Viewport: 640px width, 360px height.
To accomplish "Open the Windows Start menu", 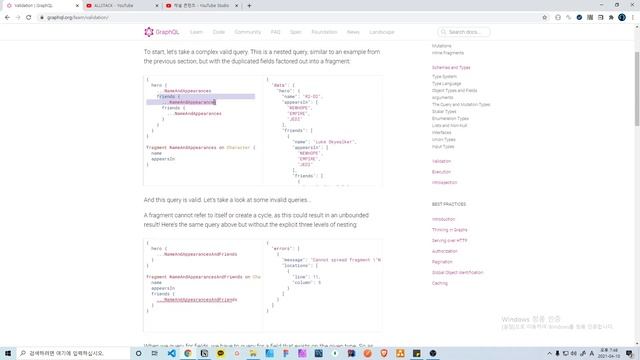I will (8, 353).
